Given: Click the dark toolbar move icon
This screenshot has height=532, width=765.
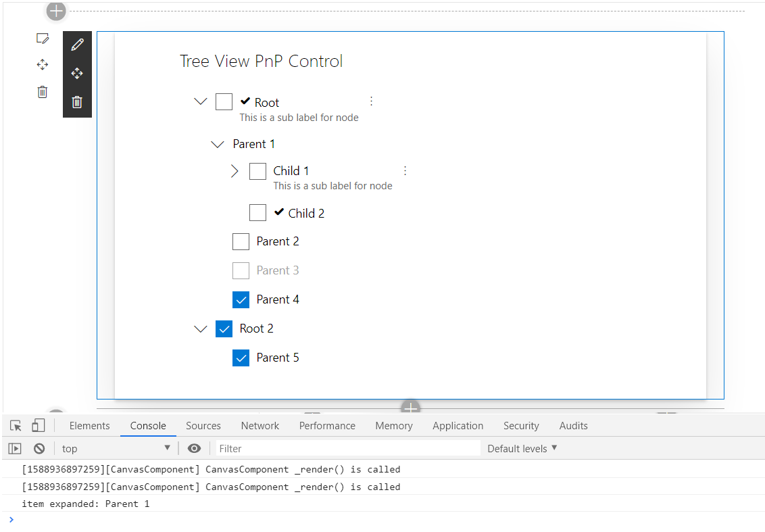Looking at the screenshot, I should [77, 74].
